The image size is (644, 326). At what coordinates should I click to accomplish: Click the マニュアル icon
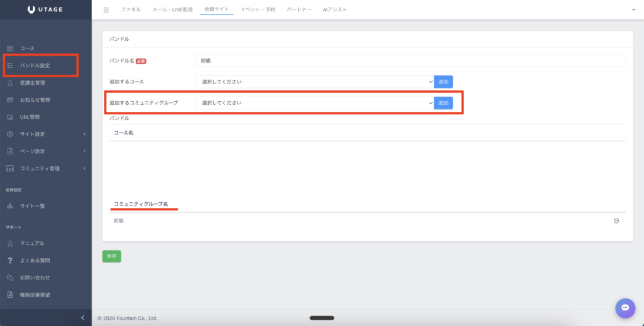click(x=10, y=243)
